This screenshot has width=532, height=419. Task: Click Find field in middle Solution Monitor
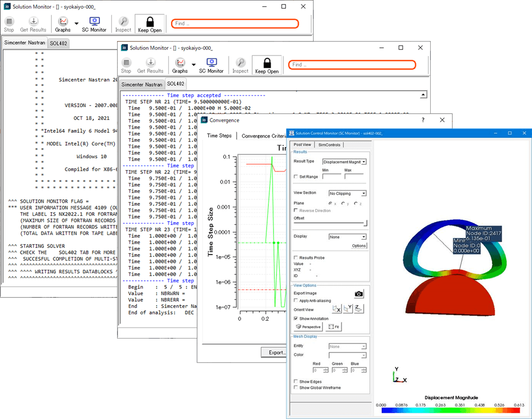[x=352, y=65]
